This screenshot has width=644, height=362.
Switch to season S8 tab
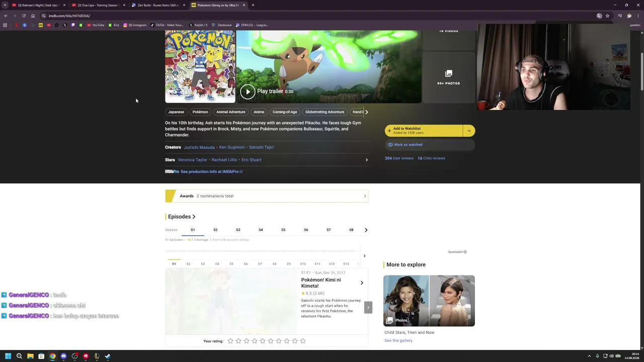pos(351,230)
